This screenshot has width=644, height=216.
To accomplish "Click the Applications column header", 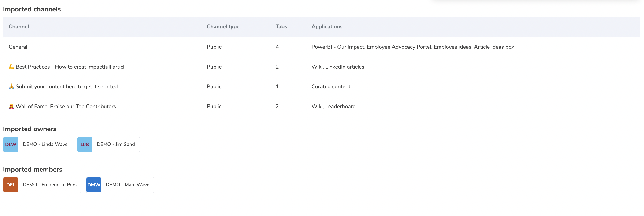I will [x=327, y=26].
